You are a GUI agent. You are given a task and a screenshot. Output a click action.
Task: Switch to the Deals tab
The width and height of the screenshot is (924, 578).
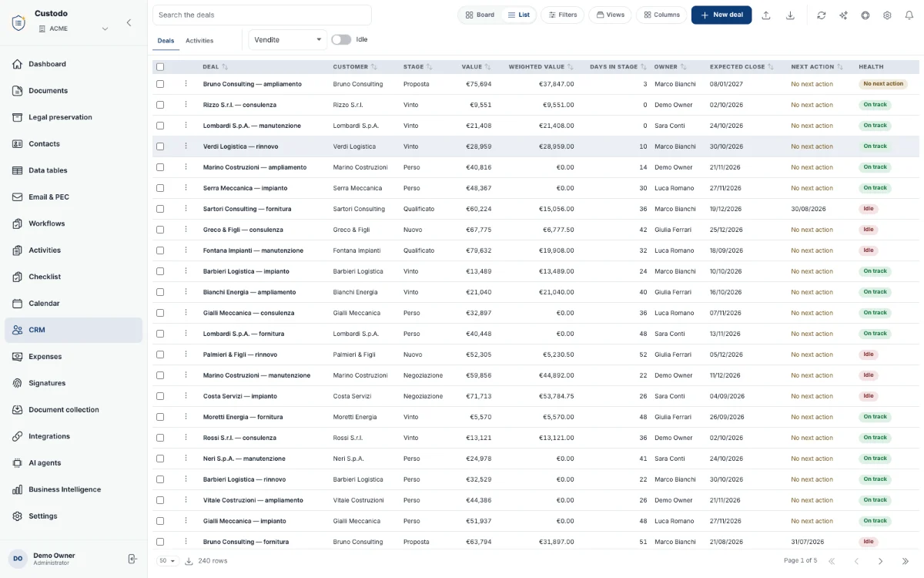(x=166, y=41)
